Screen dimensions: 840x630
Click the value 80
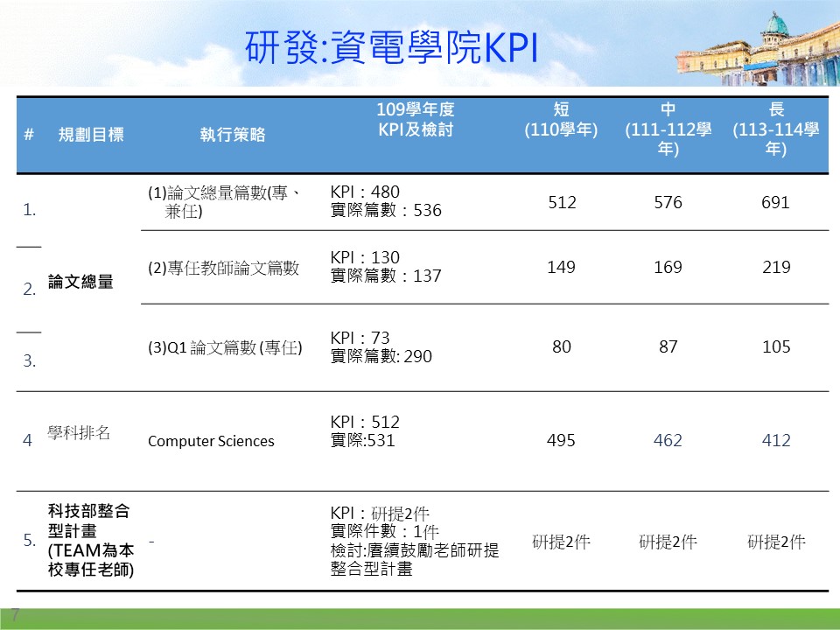(x=562, y=346)
